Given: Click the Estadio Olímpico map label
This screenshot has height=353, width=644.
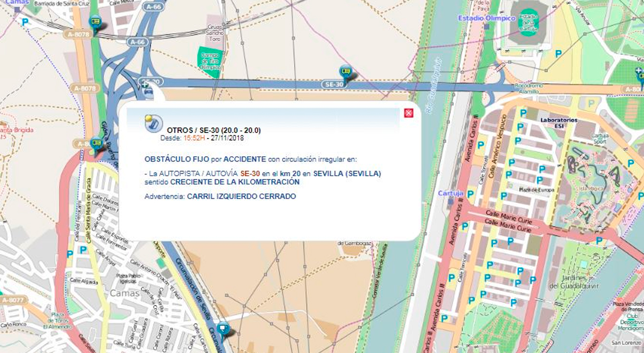Looking at the screenshot, I should pos(486,18).
